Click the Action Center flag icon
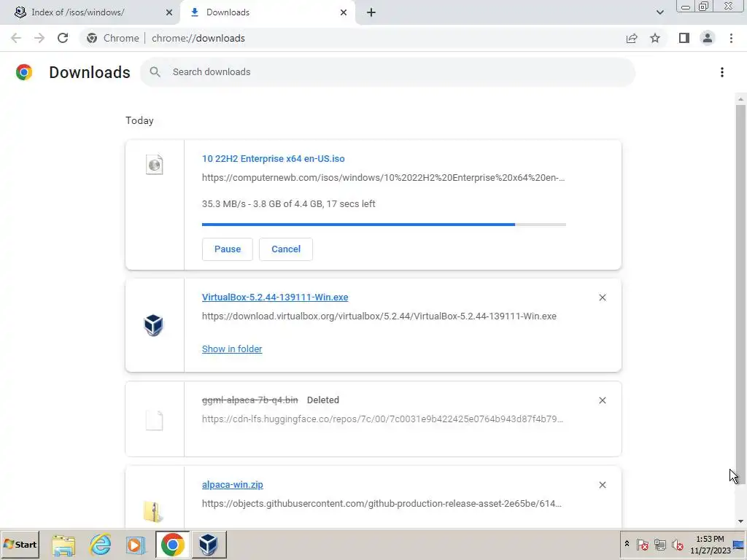Viewport: 747px width, 560px height. pyautogui.click(x=642, y=544)
